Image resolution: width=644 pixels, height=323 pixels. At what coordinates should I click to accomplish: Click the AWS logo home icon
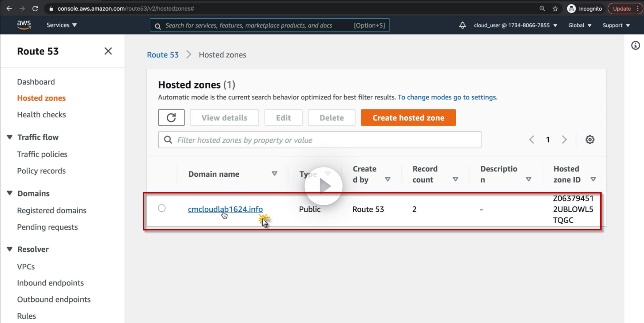[24, 25]
